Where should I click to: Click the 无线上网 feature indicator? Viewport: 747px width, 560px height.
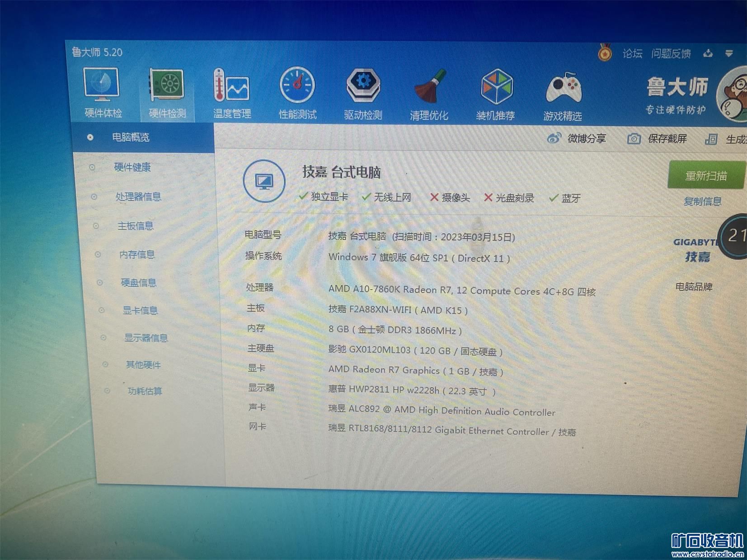387,197
